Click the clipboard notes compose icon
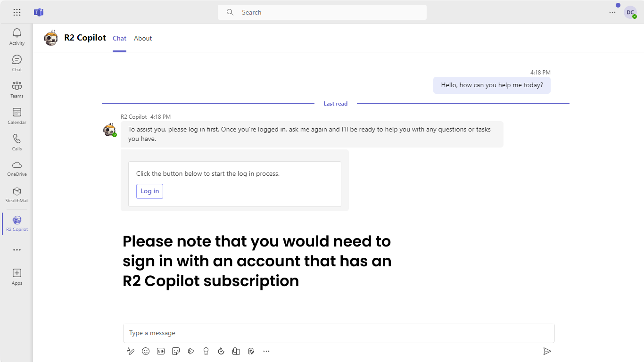This screenshot has width=644, height=362. pos(251,351)
